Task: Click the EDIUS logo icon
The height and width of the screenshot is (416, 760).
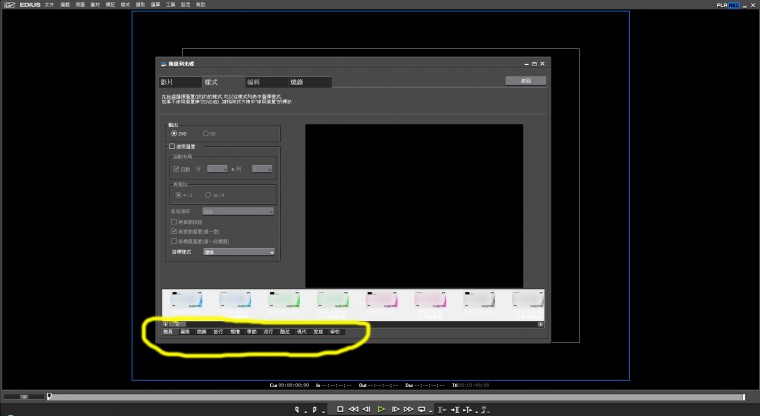Action: 9,4
